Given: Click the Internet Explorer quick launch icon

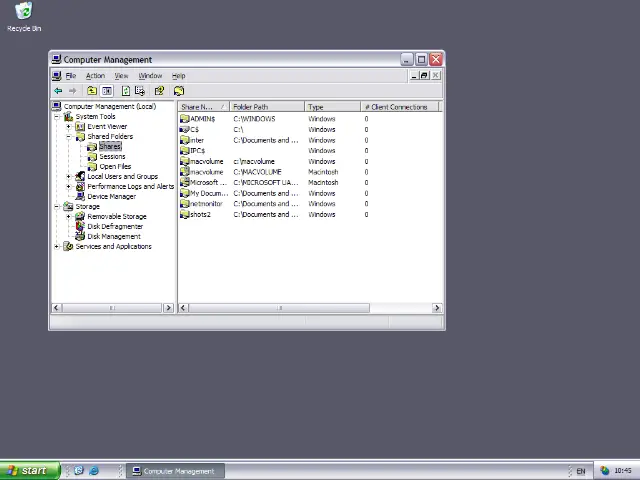Looking at the screenshot, I should (x=94, y=471).
